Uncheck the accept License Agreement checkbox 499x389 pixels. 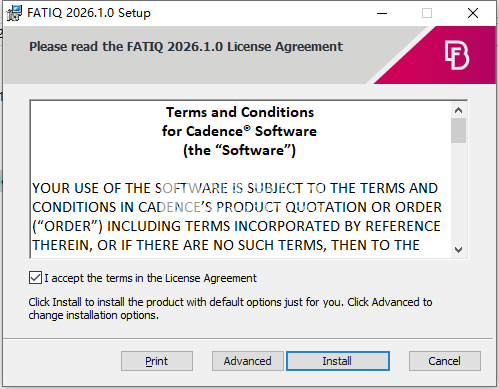coord(35,278)
